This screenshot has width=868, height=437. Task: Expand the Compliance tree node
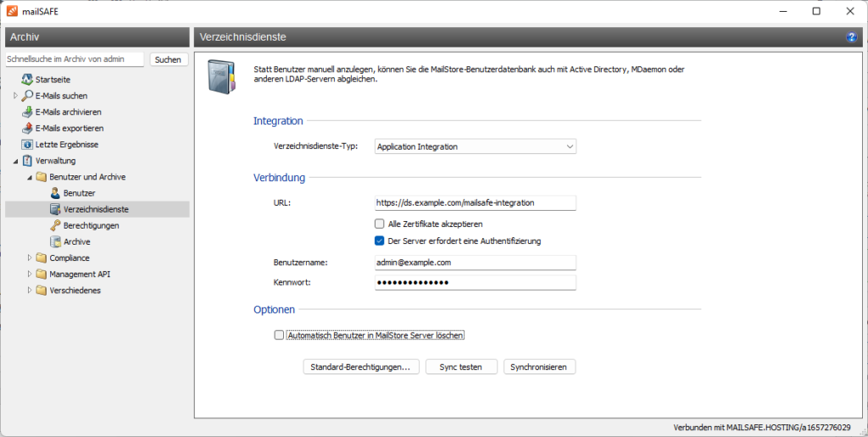pyautogui.click(x=30, y=257)
